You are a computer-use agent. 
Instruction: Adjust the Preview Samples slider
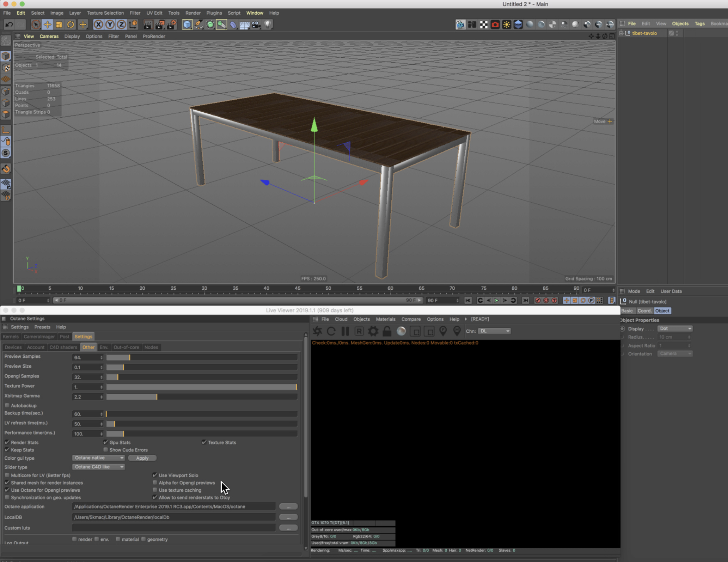[x=202, y=358]
